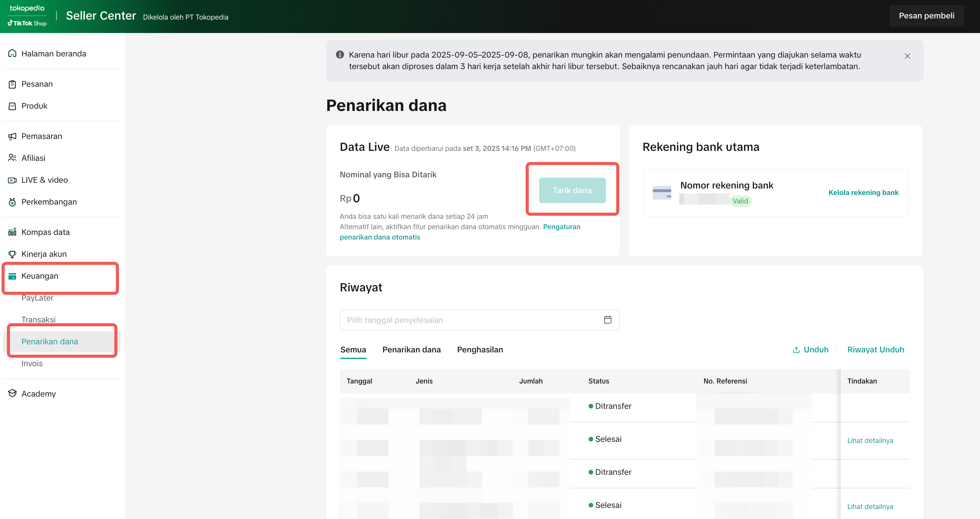Switch to the Penarikan dana history tab
This screenshot has height=519, width=980.
[x=411, y=350]
